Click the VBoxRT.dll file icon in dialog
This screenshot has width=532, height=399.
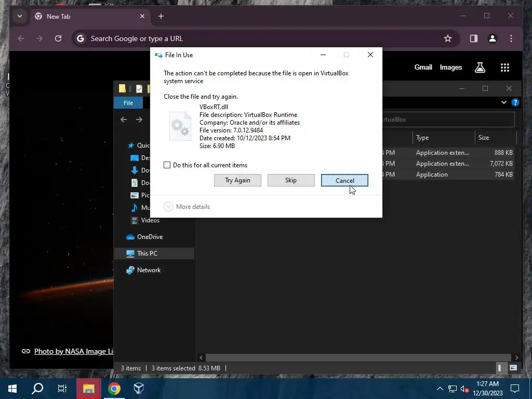coord(180,126)
